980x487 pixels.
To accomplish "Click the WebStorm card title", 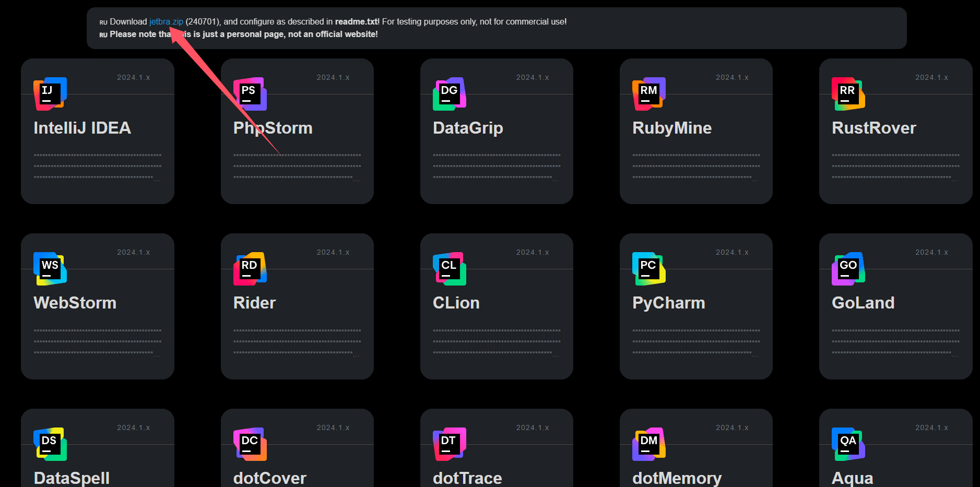I will pyautogui.click(x=75, y=303).
